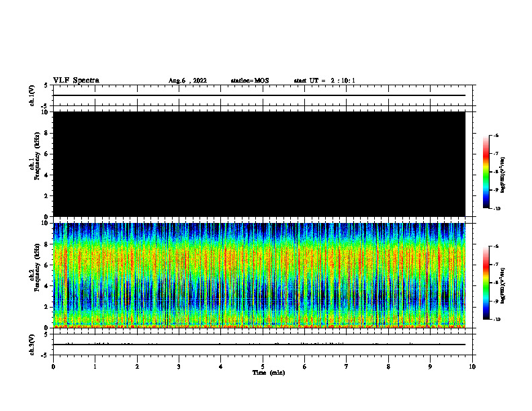The image size is (532, 411).
Task: Click the "VLF Spectra" plot title
Action: [76, 80]
